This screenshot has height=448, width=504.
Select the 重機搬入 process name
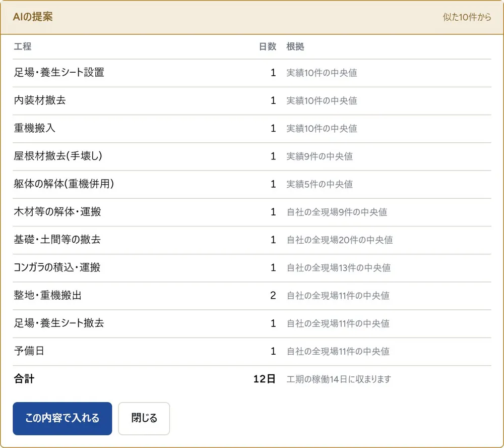tap(35, 128)
